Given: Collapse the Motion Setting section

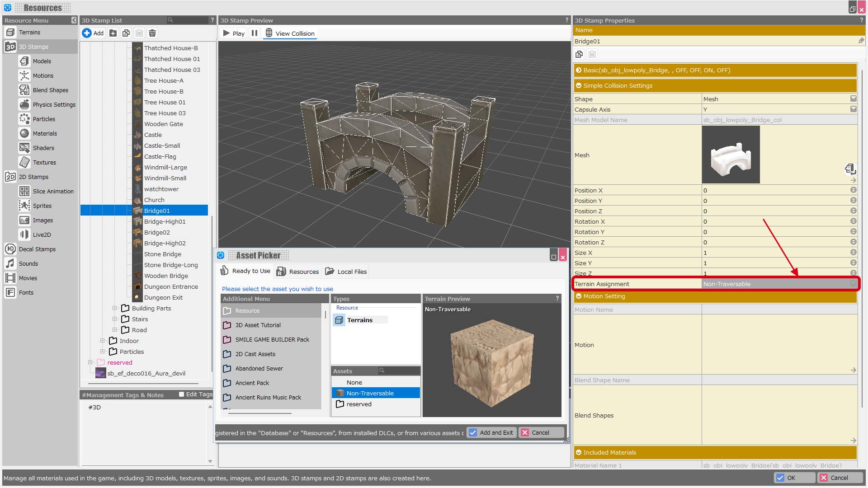Looking at the screenshot, I should pos(578,296).
